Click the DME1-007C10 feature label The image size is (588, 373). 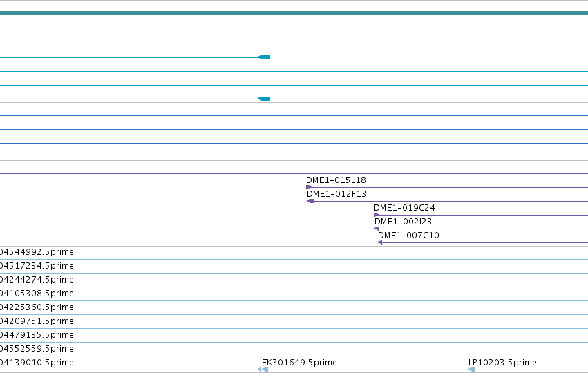pos(408,236)
